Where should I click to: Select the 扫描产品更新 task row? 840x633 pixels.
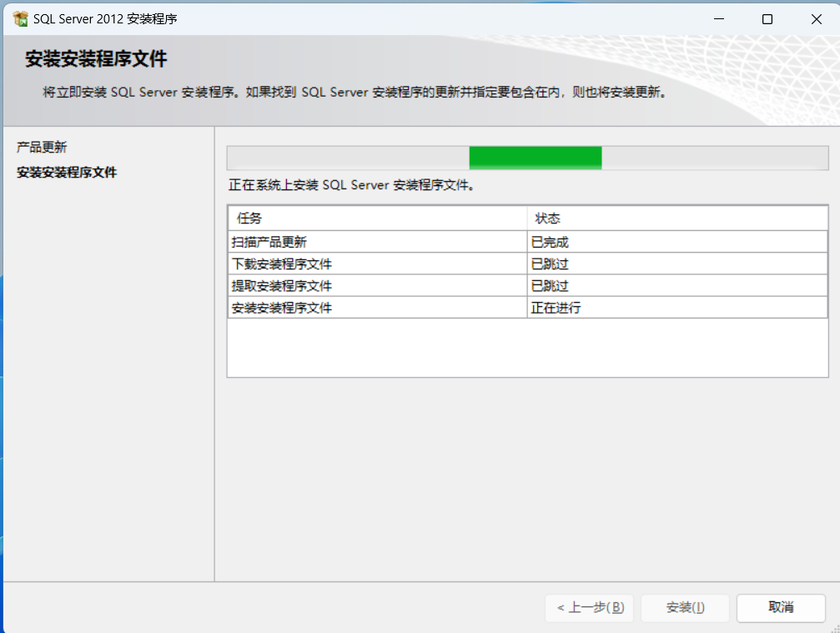click(x=528, y=242)
